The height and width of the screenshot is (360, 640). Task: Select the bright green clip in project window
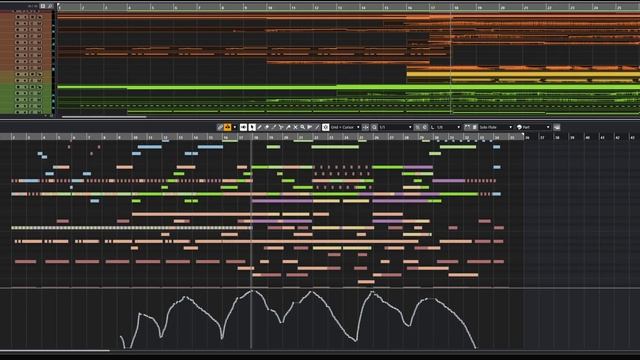point(349,87)
